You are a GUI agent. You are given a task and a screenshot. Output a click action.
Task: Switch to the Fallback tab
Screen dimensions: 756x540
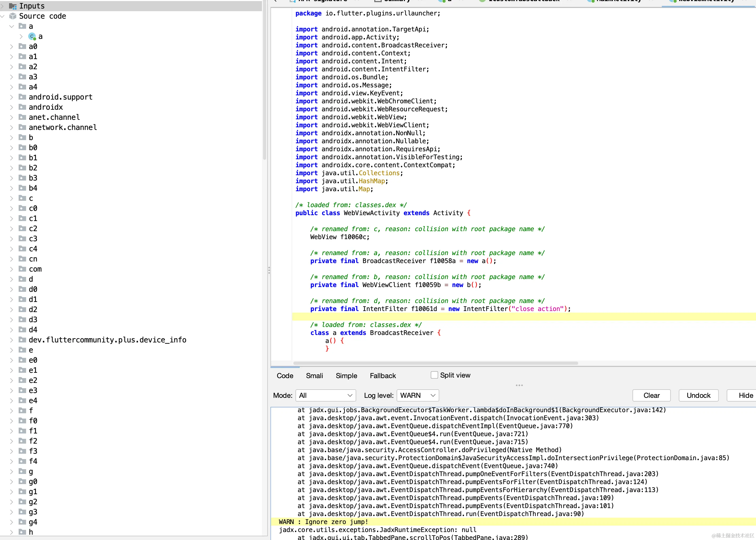[x=383, y=376]
